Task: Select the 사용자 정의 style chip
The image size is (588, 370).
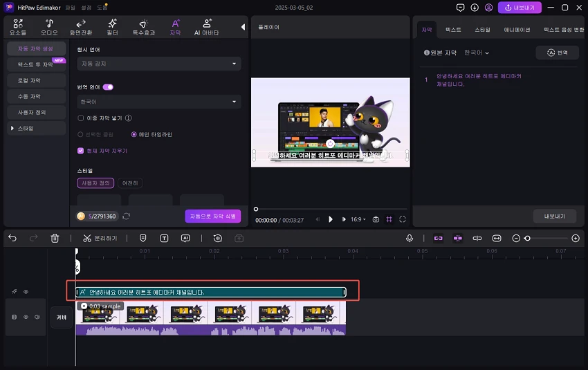Action: [x=95, y=183]
